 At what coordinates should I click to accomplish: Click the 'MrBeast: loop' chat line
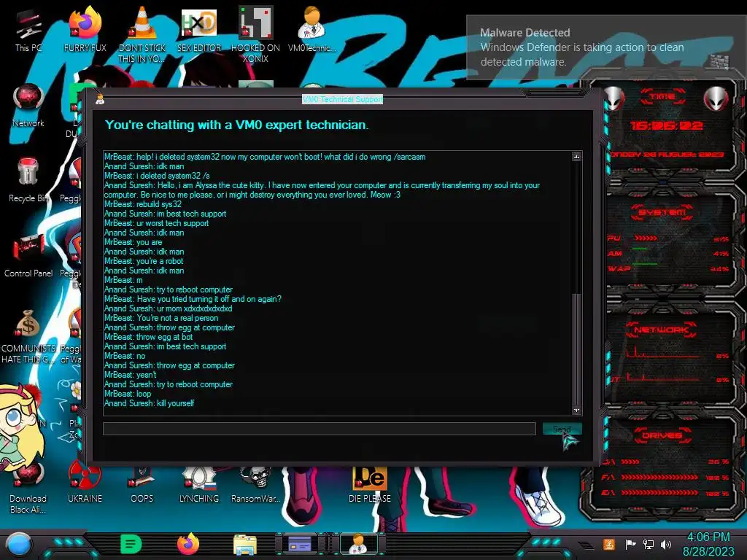click(128, 394)
